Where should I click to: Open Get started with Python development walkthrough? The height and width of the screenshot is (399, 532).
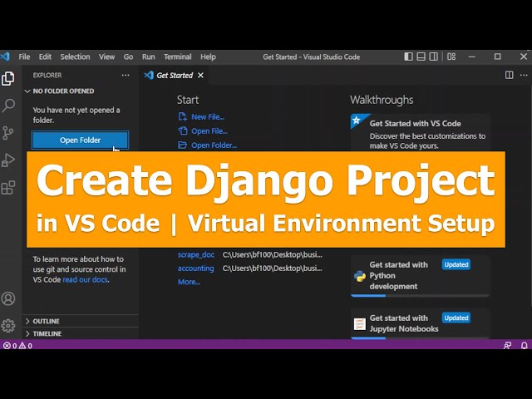click(x=421, y=275)
